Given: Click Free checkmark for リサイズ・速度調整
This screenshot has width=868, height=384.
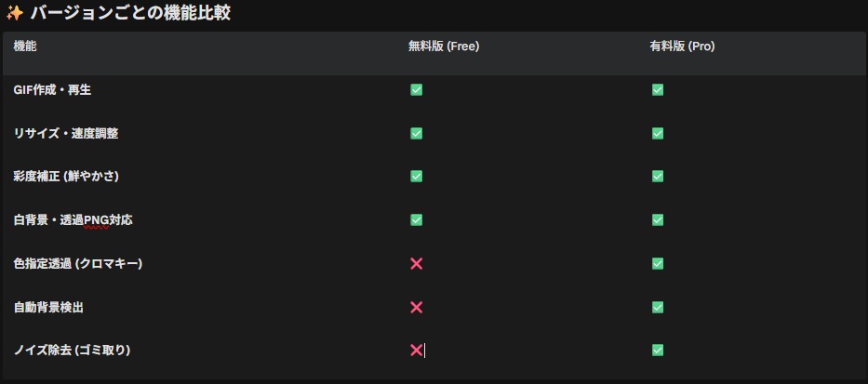Looking at the screenshot, I should [416, 133].
